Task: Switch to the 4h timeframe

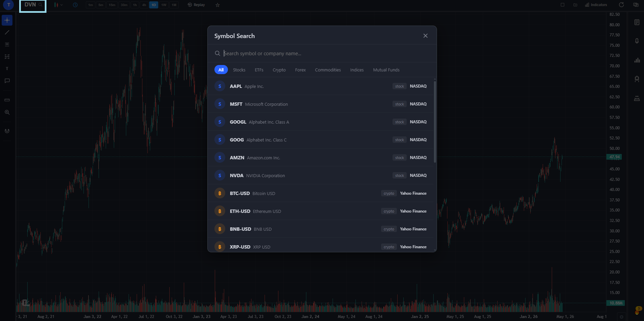Action: 144,5
